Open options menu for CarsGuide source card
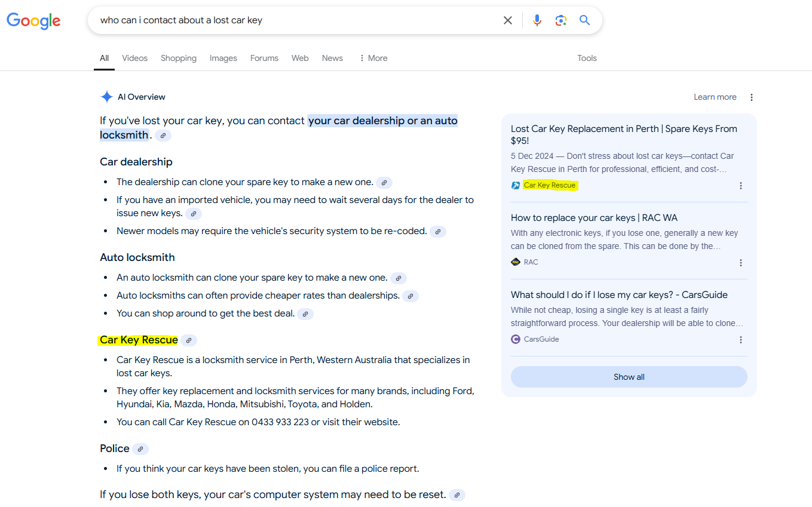 (741, 340)
